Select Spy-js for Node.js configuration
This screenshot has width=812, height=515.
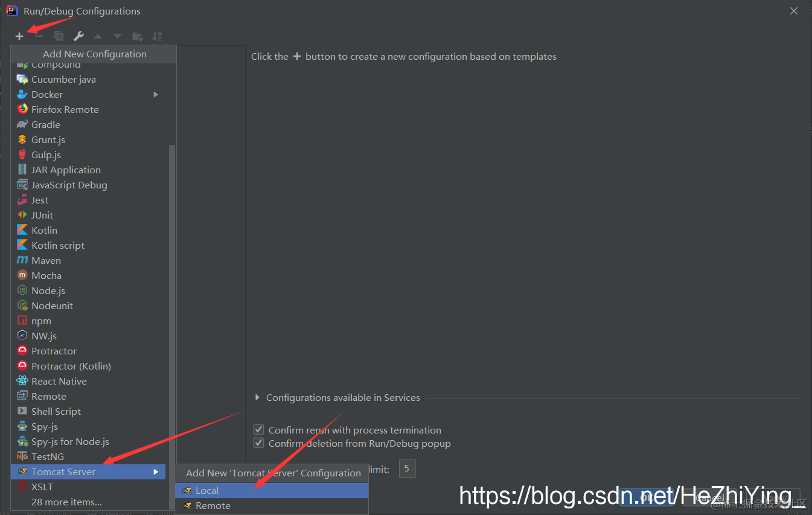88,441
